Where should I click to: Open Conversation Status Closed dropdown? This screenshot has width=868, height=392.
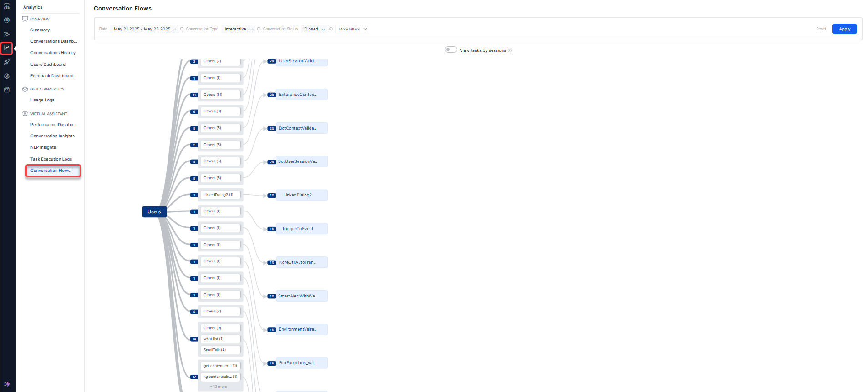click(314, 29)
